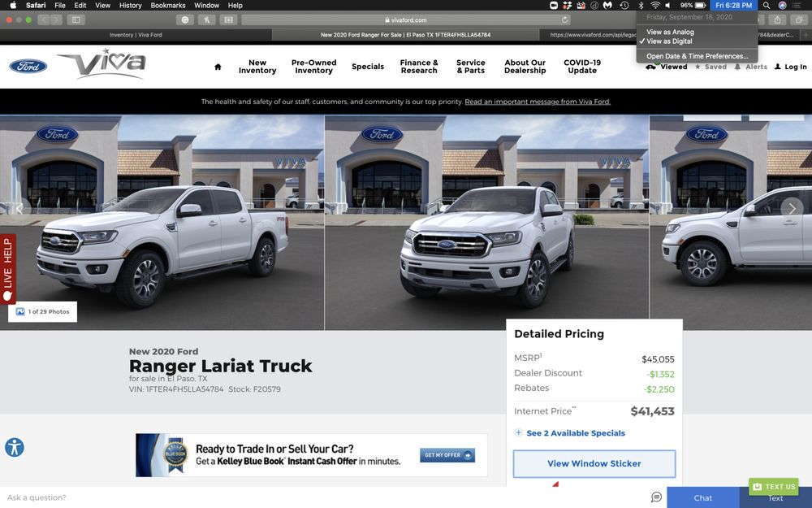The height and width of the screenshot is (508, 812).
Task: Open the Wi-Fi status menu
Action: 655,5
